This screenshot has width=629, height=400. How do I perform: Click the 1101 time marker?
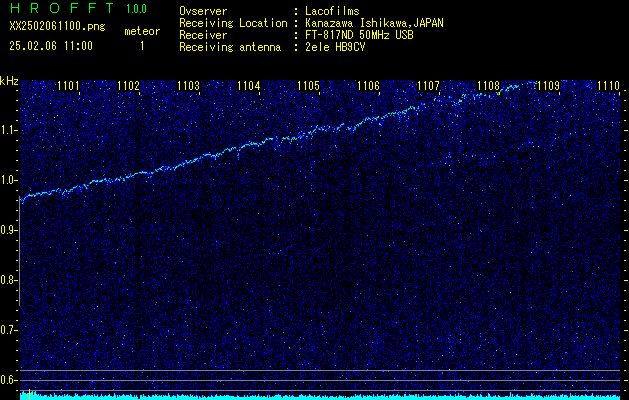[x=68, y=85]
